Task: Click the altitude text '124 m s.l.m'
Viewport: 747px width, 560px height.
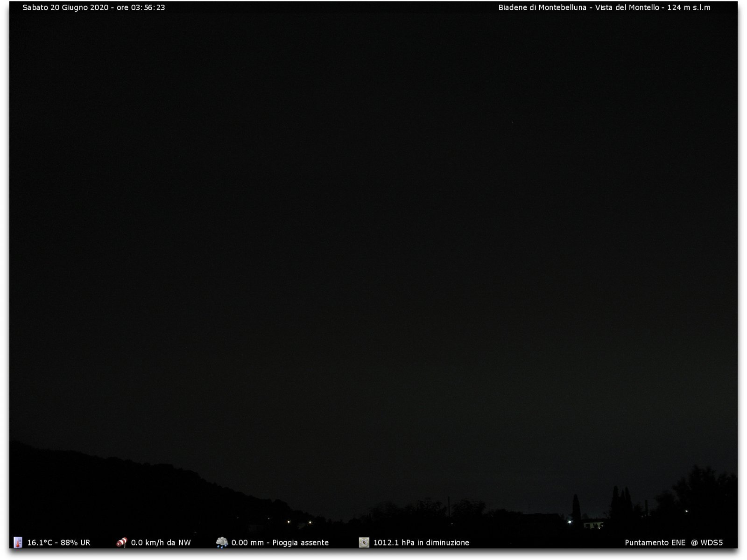Action: point(689,7)
